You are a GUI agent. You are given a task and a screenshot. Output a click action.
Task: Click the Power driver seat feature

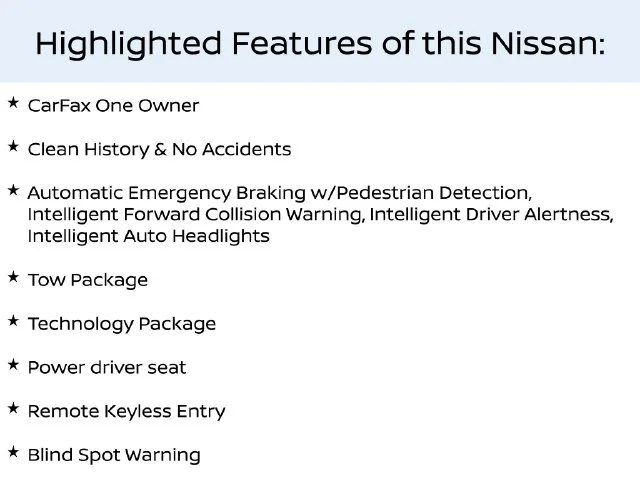click(x=107, y=368)
